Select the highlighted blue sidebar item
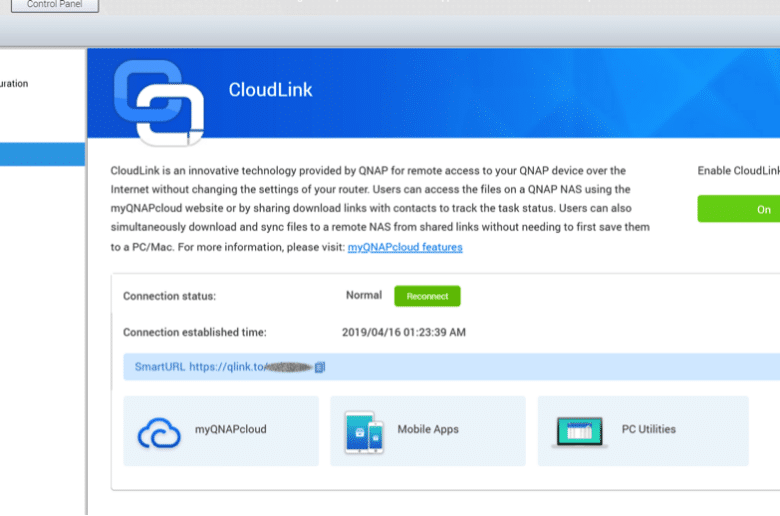The image size is (780, 516). [42, 154]
